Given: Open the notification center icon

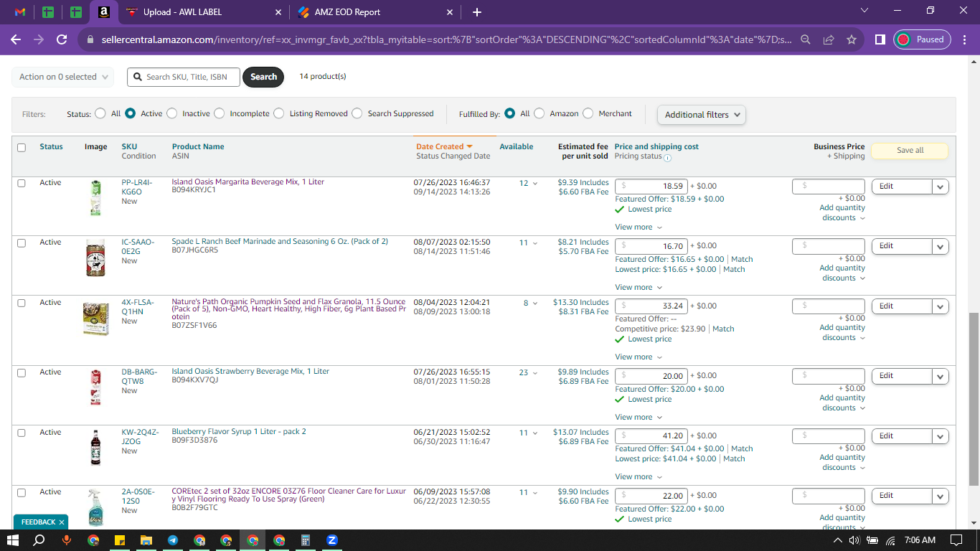Looking at the screenshot, I should 956,540.
